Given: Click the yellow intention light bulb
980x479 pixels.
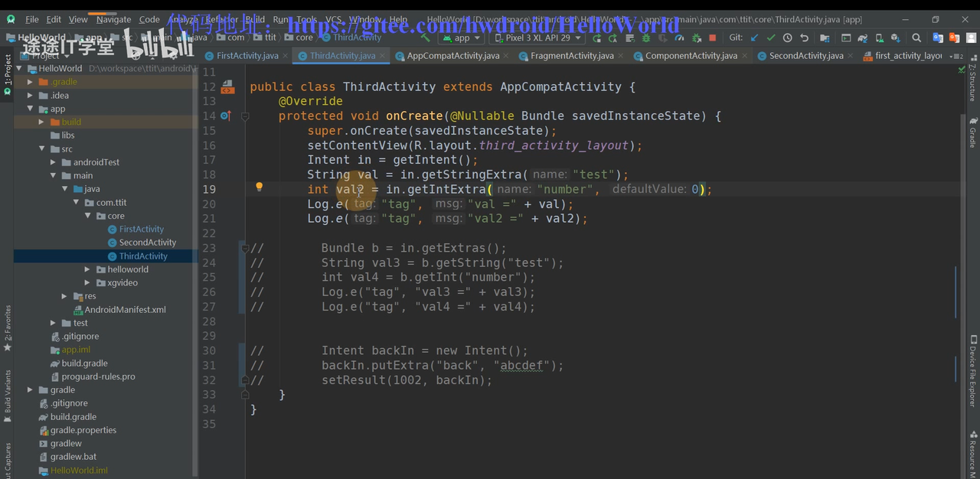Looking at the screenshot, I should [x=259, y=187].
